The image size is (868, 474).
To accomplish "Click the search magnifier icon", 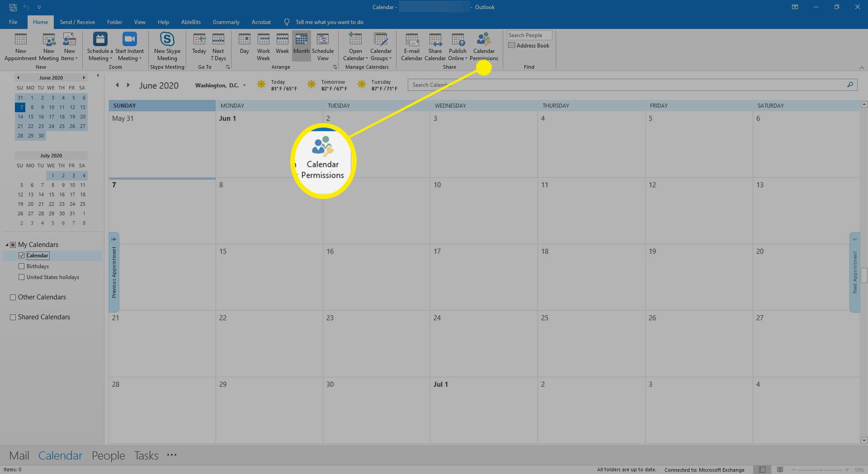I will 850,85.
